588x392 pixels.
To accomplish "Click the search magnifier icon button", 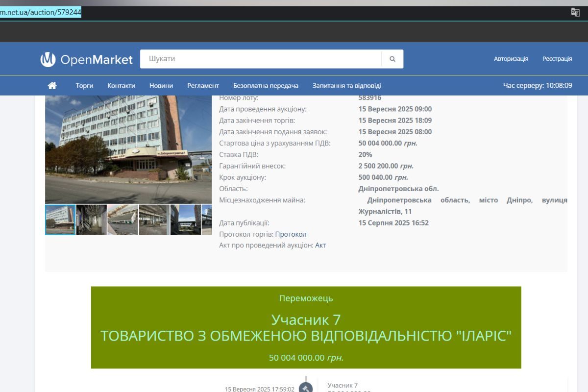I will click(x=392, y=59).
